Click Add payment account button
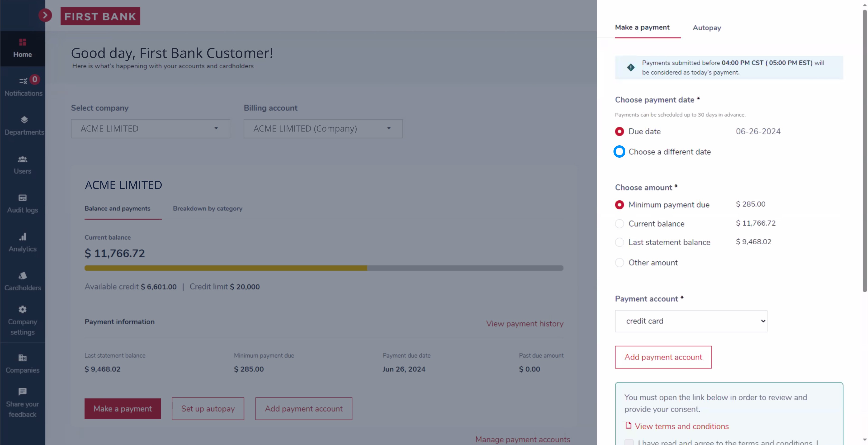This screenshot has width=868, height=445. [x=663, y=357]
